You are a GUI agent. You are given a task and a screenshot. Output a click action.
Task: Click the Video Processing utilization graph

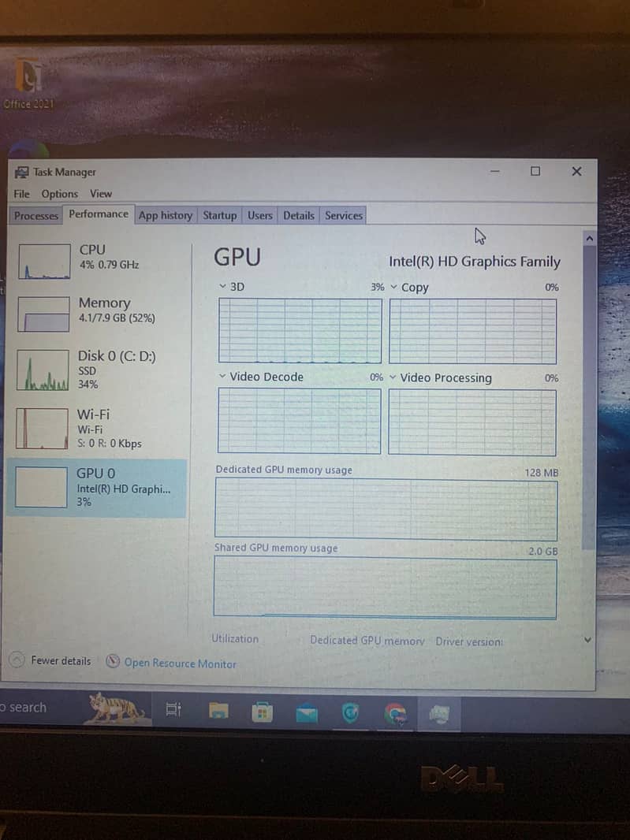click(472, 422)
